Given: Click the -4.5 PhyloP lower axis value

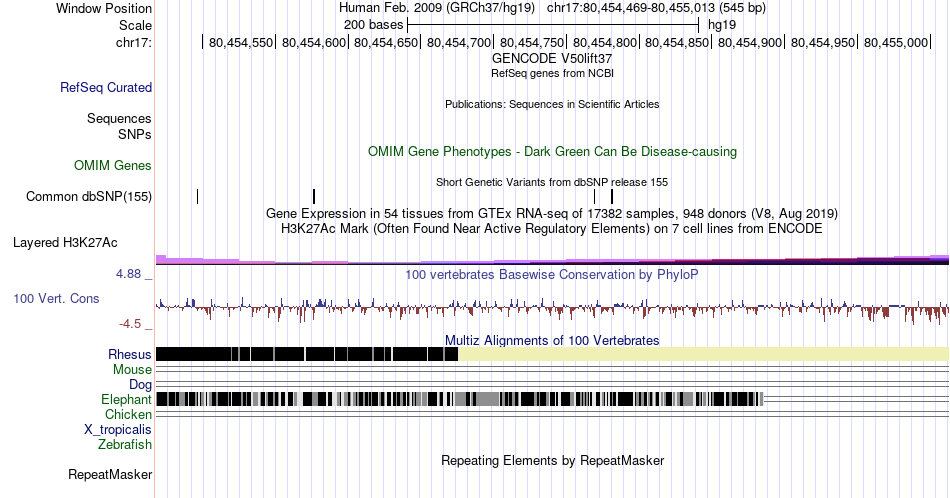Looking at the screenshot, I should (130, 324).
